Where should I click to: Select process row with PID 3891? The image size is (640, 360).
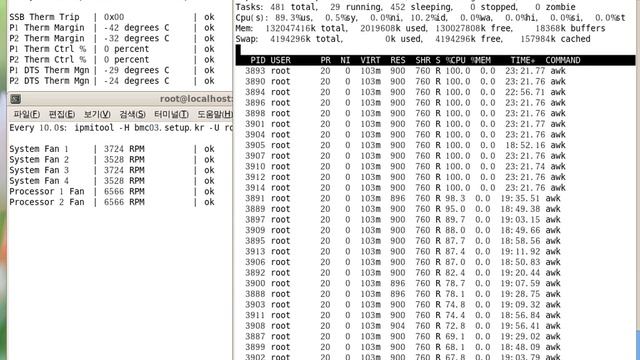pos(403,198)
